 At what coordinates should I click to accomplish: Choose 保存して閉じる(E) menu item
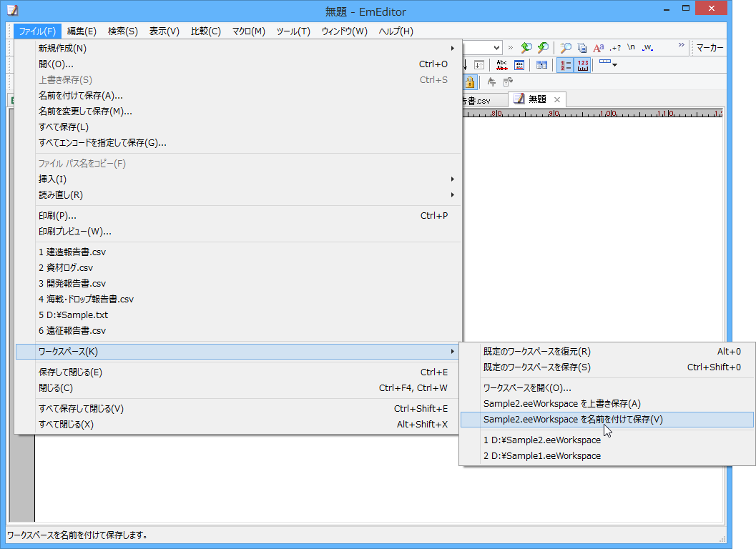click(x=238, y=372)
